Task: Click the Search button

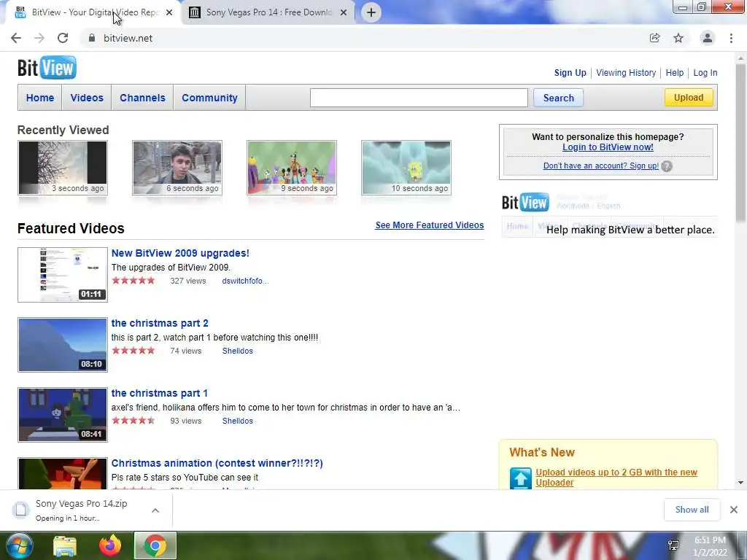Action: tap(558, 98)
